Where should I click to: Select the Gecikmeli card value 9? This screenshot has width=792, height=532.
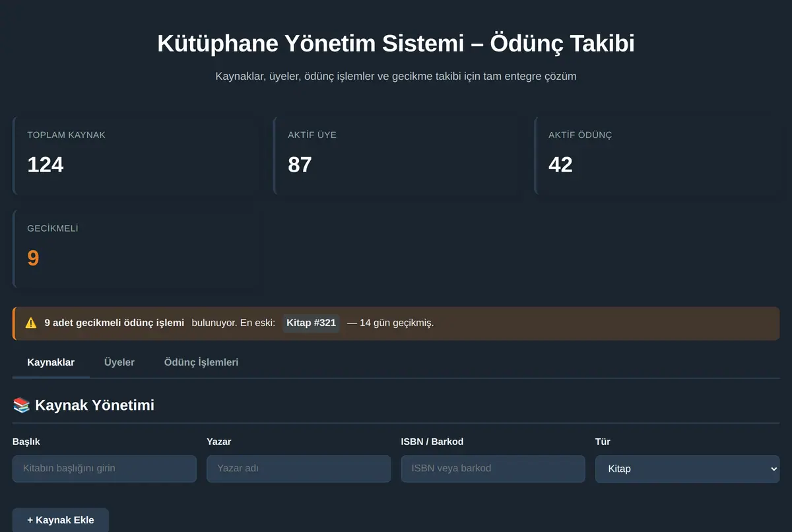33,257
